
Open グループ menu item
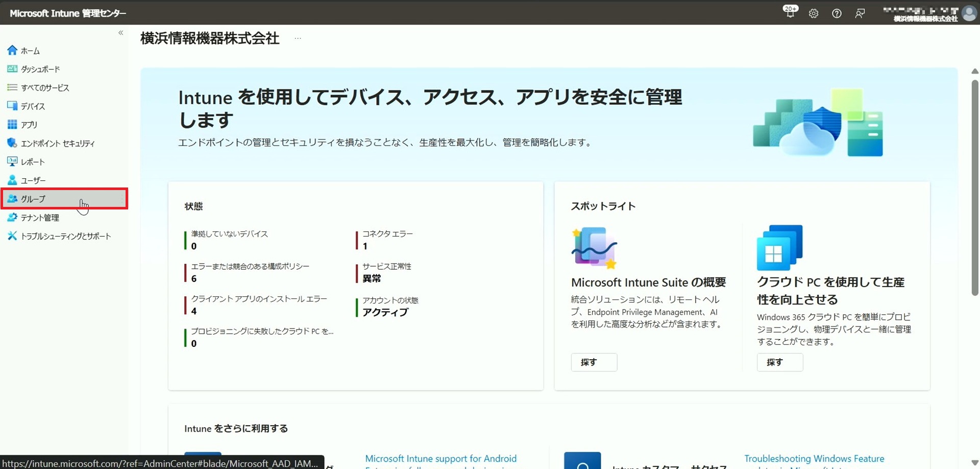[x=64, y=199]
